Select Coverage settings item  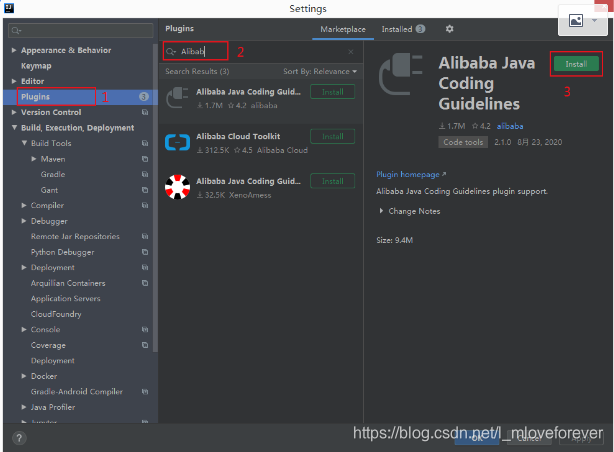click(x=48, y=345)
